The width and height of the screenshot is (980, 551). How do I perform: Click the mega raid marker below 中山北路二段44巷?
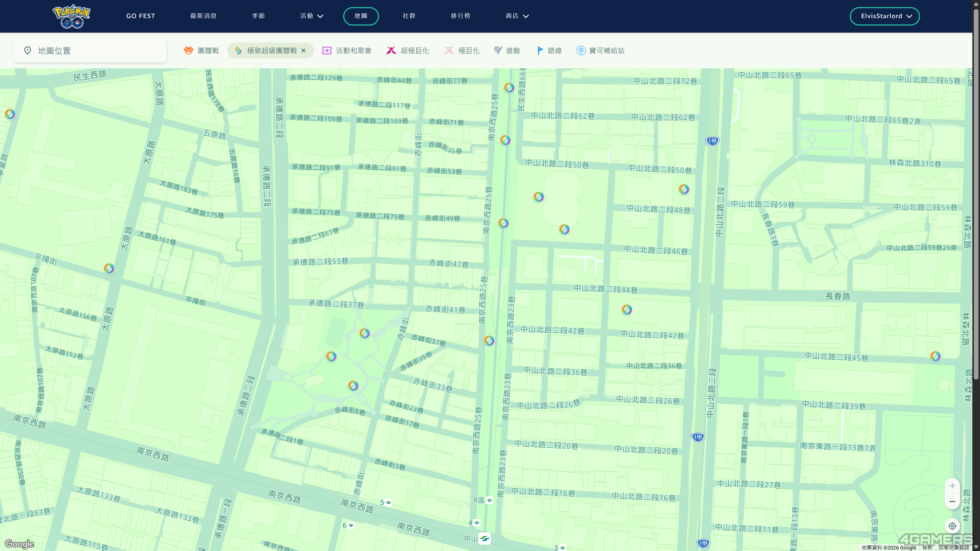point(627,309)
